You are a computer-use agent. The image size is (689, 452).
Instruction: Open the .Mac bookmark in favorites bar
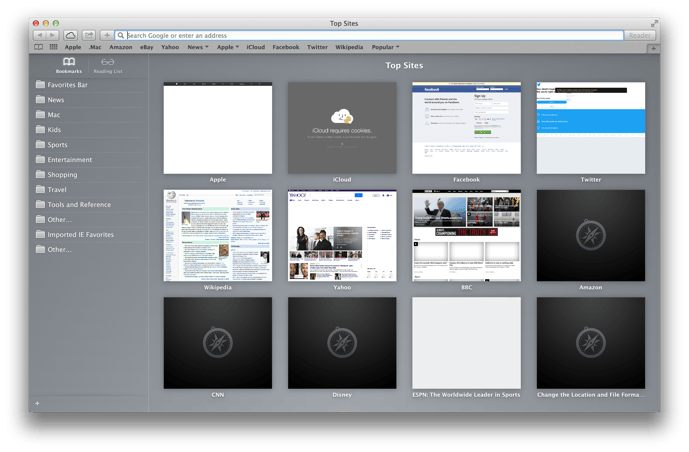pyautogui.click(x=95, y=47)
